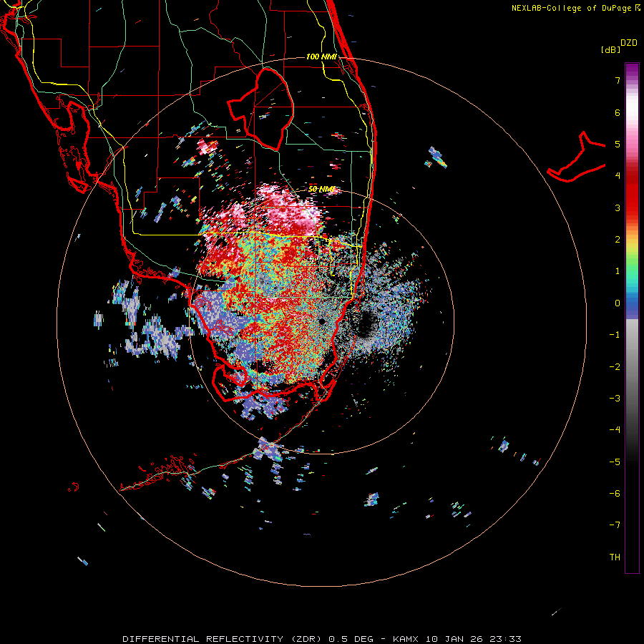Click the [dB] unit label
This screenshot has height=644, width=644.
(x=610, y=50)
